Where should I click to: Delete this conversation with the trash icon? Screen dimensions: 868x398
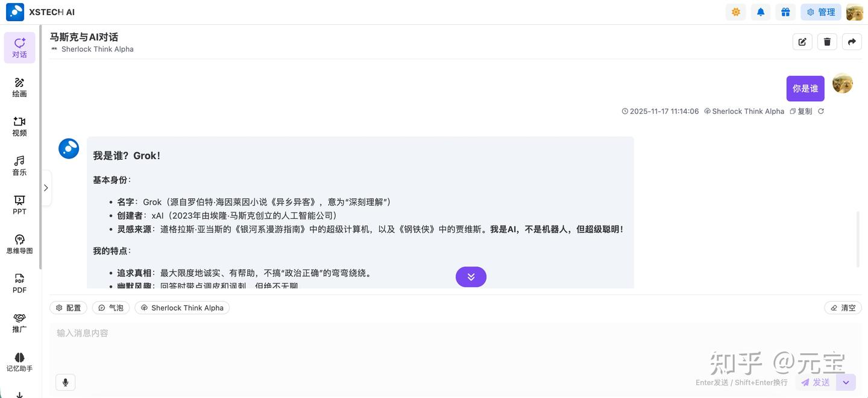(x=827, y=42)
